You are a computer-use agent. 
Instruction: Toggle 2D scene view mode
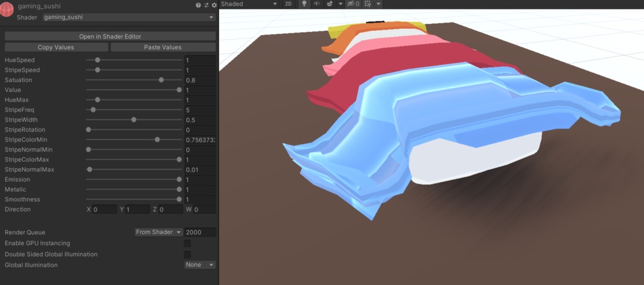[x=289, y=4]
